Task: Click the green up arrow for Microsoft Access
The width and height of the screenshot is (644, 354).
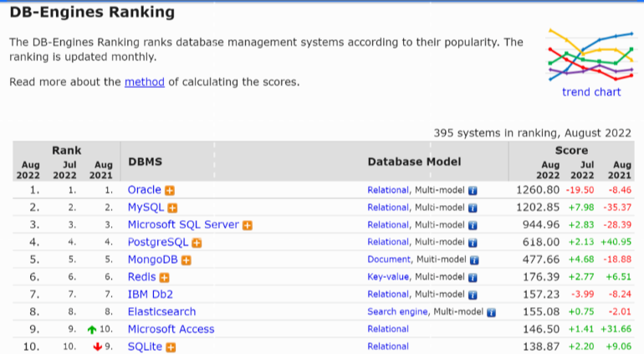Action: click(92, 330)
